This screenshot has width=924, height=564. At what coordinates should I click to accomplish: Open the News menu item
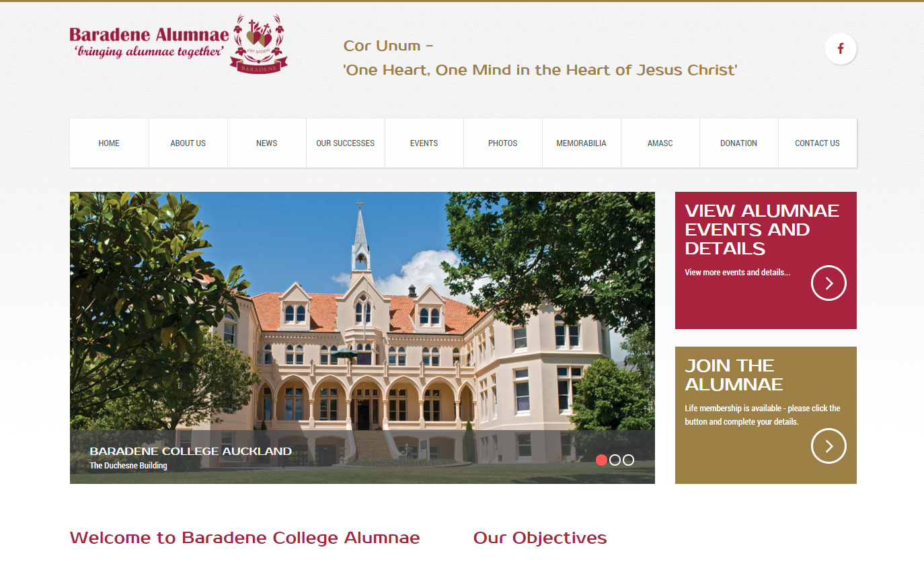pyautogui.click(x=267, y=143)
